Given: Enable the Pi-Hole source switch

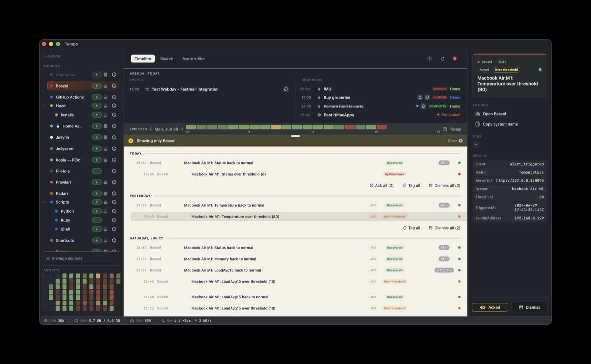Looking at the screenshot, I should (x=97, y=171).
